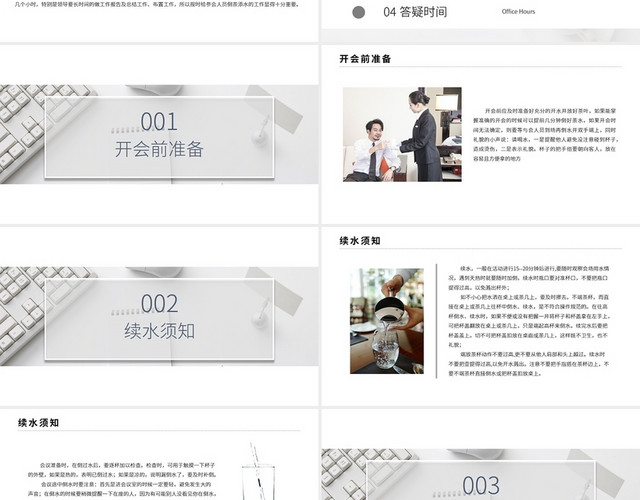The width and height of the screenshot is (640, 500).
Task: Click the photo of attendant serving seated man
Action: tap(402, 134)
